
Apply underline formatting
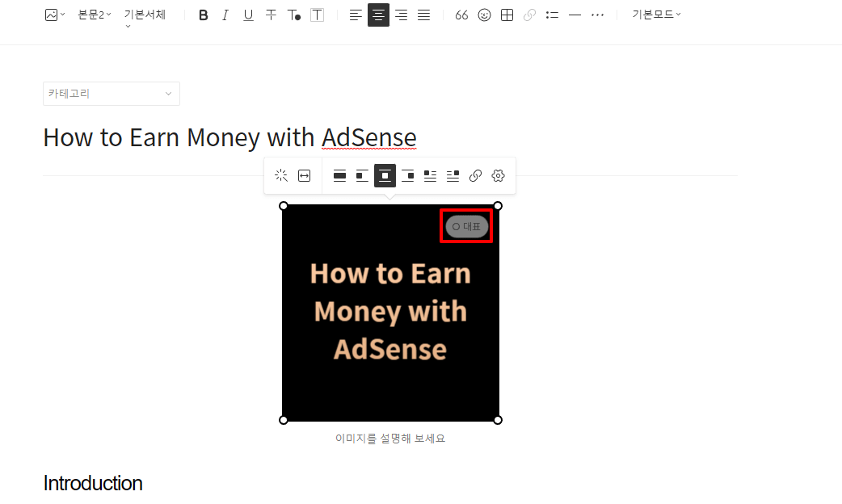click(x=248, y=15)
